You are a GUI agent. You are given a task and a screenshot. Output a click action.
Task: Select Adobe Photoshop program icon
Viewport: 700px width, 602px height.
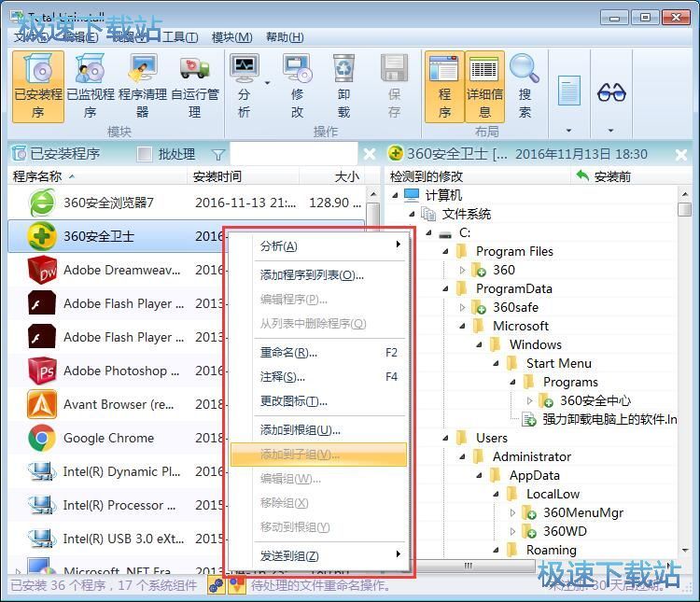42,371
